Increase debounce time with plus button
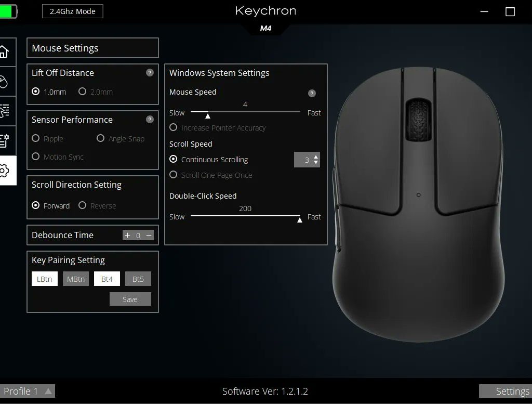This screenshot has height=404, width=532. pyautogui.click(x=127, y=235)
